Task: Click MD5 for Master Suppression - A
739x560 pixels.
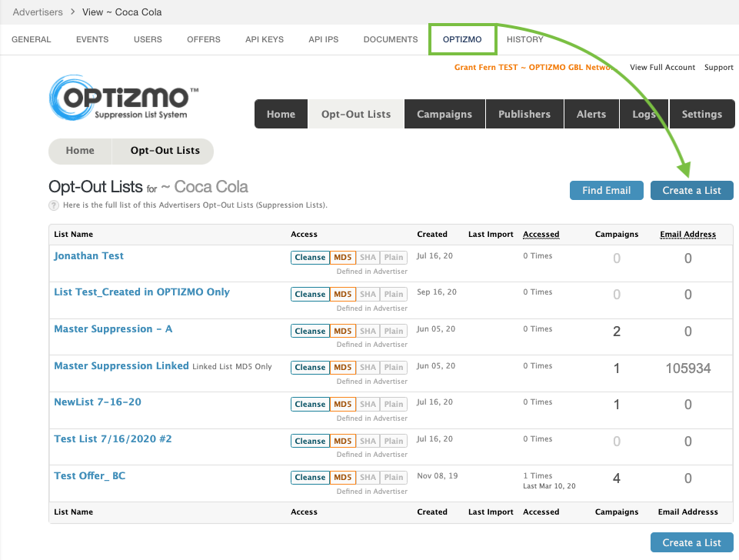Action: (x=343, y=331)
